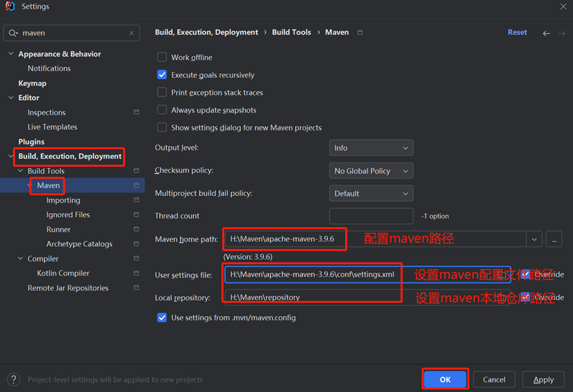
Task: Open the help question mark button
Action: [13, 379]
